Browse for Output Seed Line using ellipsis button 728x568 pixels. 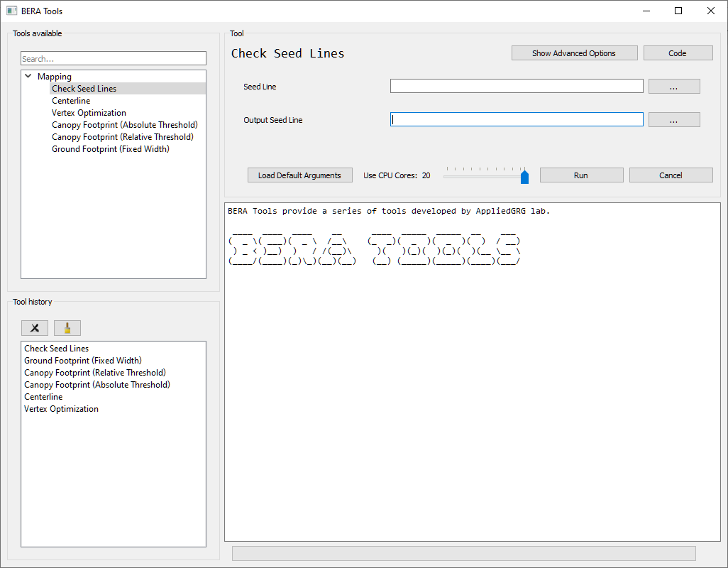[x=673, y=119]
